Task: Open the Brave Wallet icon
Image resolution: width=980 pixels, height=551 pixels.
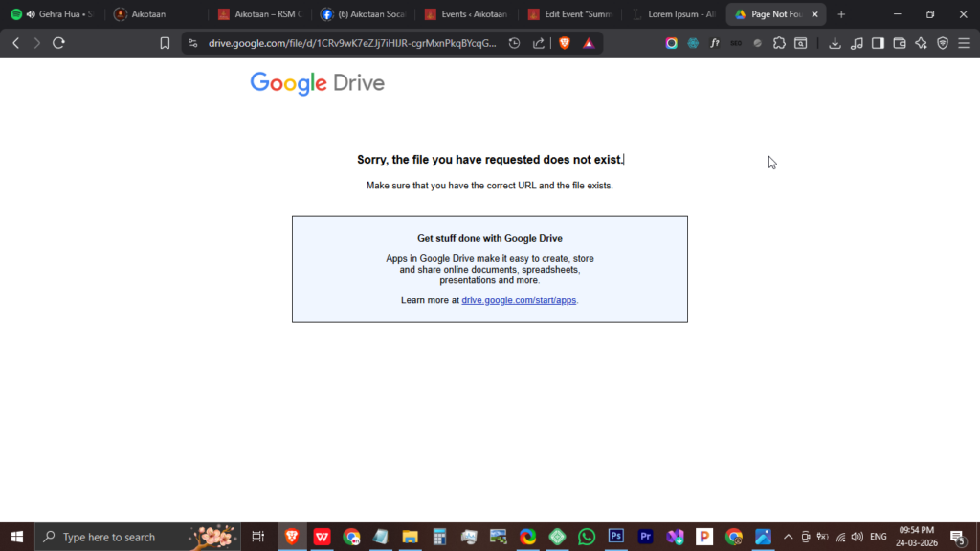Action: click(x=899, y=43)
